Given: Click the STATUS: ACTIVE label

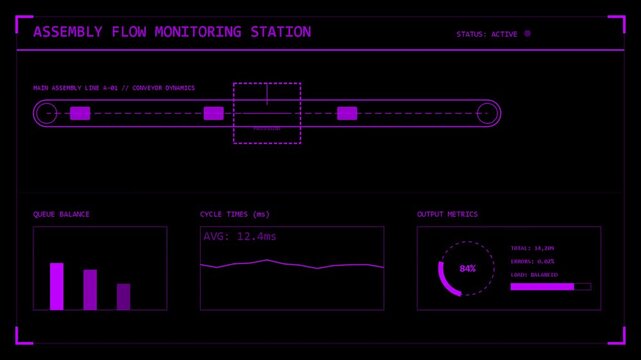Looking at the screenshot, I should click(487, 34).
